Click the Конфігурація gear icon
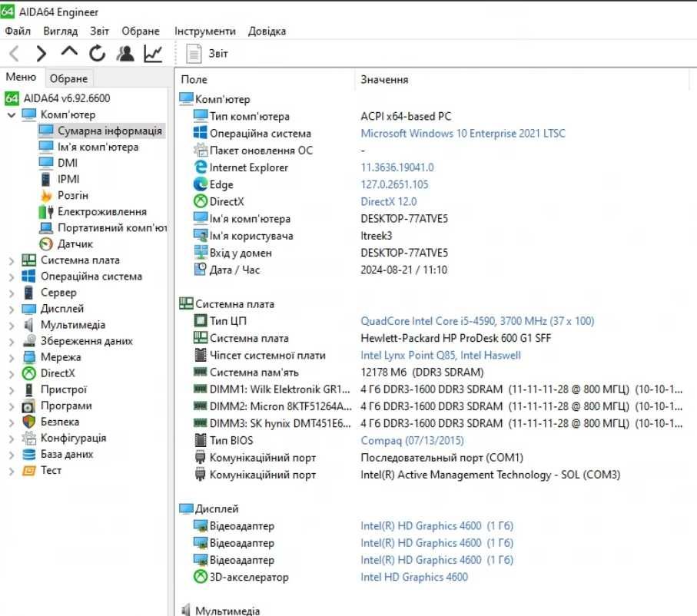 29,439
